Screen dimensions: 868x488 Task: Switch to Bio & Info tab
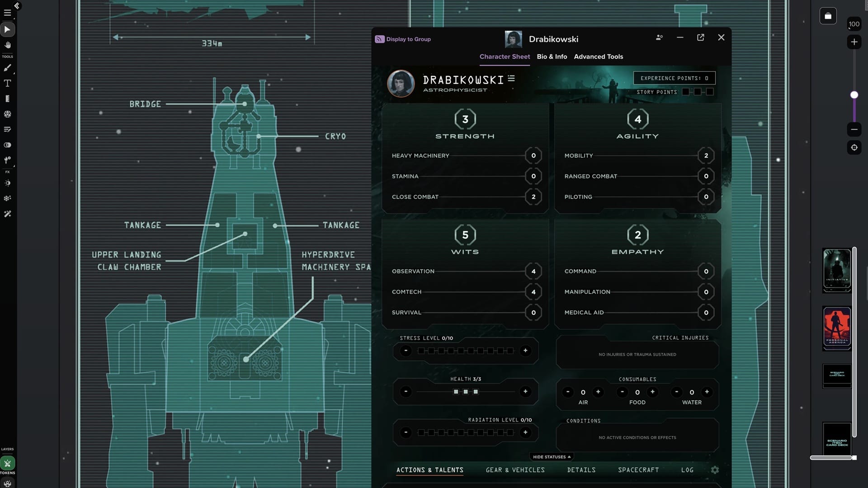click(x=552, y=56)
